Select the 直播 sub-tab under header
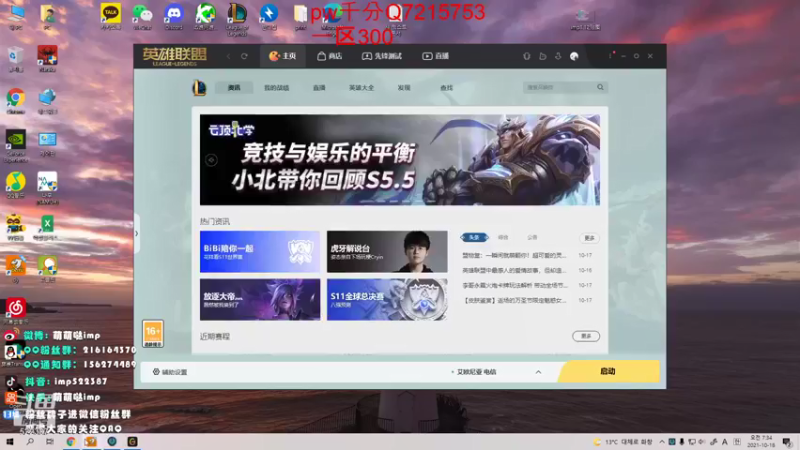This screenshot has height=450, width=800. [319, 88]
